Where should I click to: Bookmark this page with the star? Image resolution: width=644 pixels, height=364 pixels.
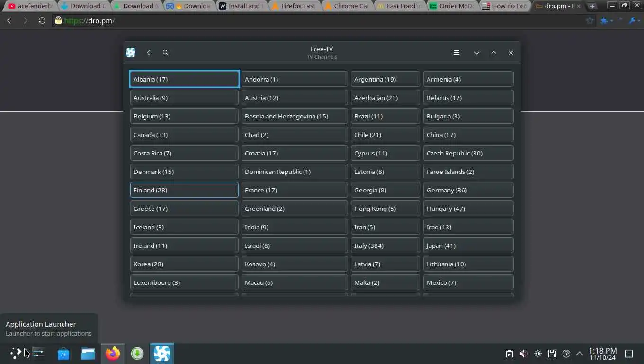pos(590,20)
